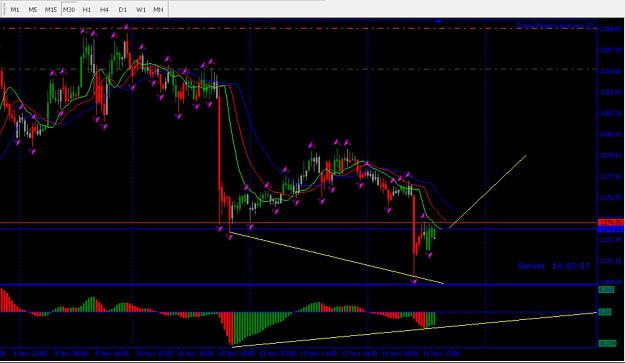Change chart period to H4
This screenshot has height=363, width=625.
pos(104,9)
